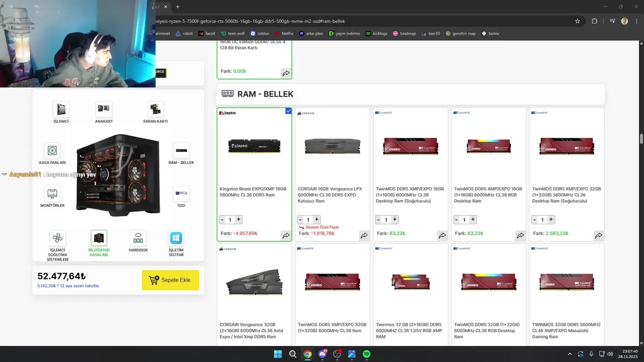Open the clock showing 23:07:40

click(x=630, y=351)
